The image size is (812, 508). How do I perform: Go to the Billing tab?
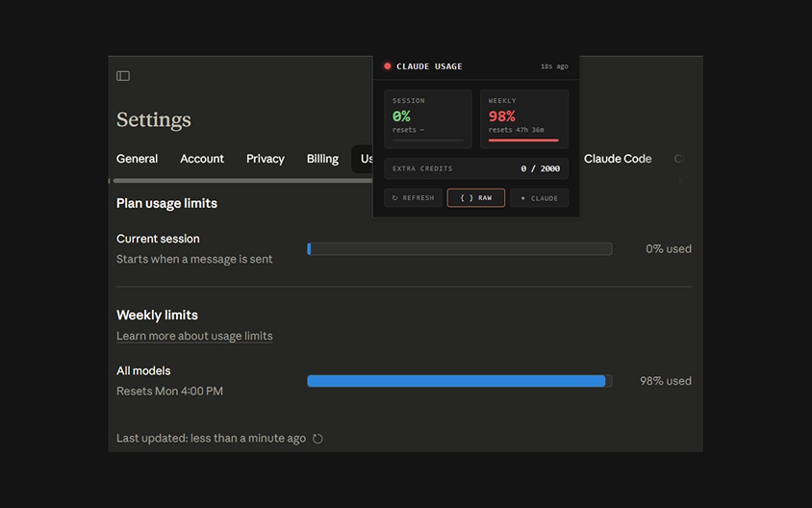(322, 159)
